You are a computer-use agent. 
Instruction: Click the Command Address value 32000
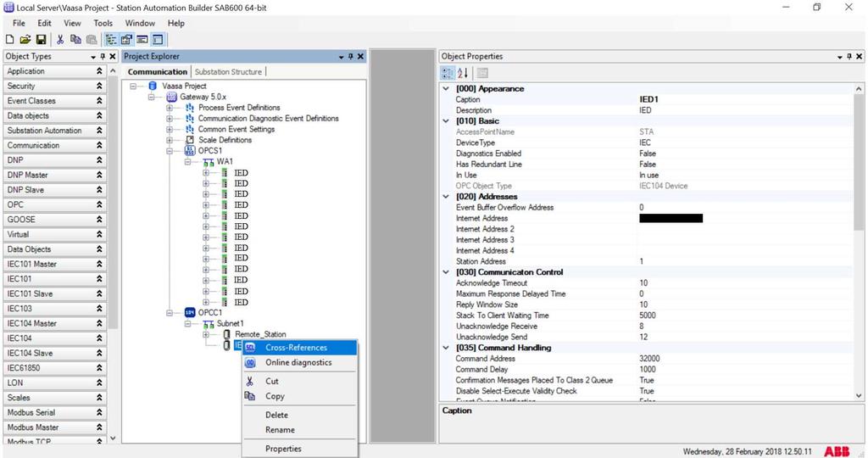coord(745,359)
